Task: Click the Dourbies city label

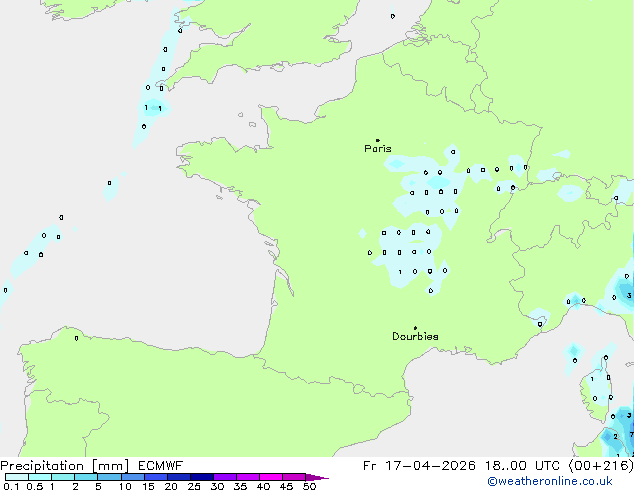Action: coord(415,336)
